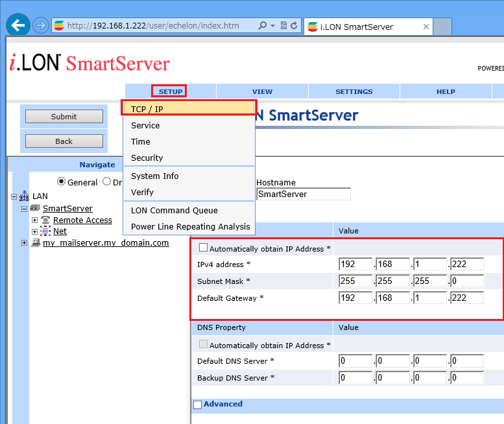Click the mail server computer icon
504x424 pixels.
click(x=36, y=243)
